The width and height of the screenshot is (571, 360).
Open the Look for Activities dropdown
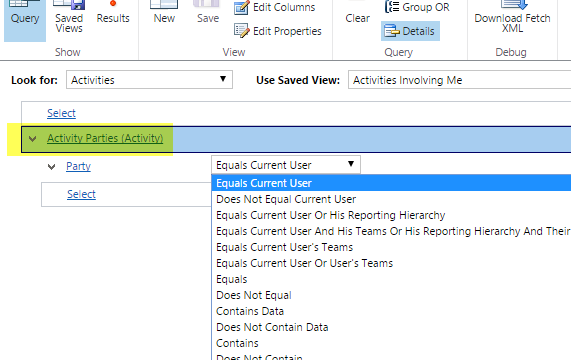click(x=149, y=80)
